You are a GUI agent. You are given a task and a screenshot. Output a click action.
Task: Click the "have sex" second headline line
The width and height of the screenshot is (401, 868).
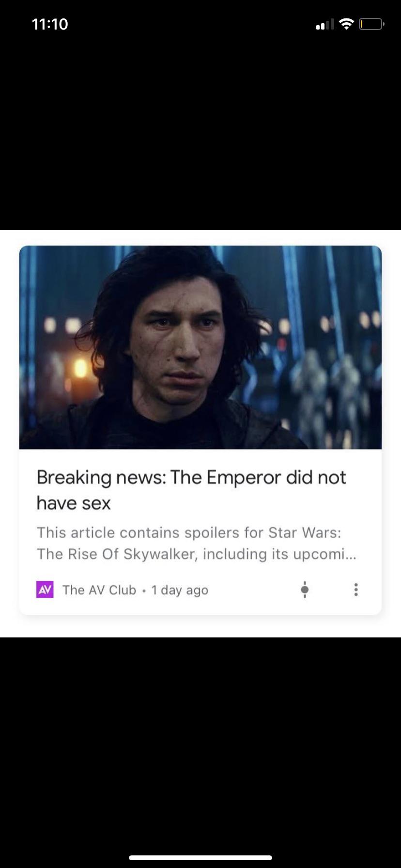[74, 503]
